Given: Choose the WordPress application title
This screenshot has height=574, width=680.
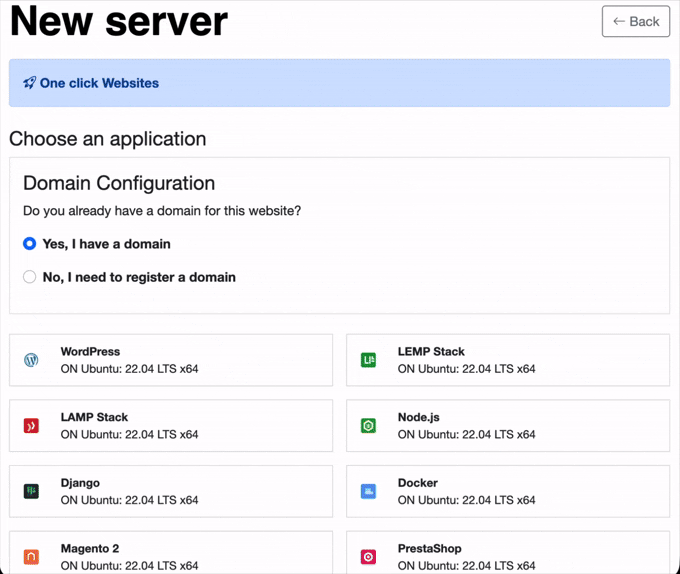Looking at the screenshot, I should point(90,352).
